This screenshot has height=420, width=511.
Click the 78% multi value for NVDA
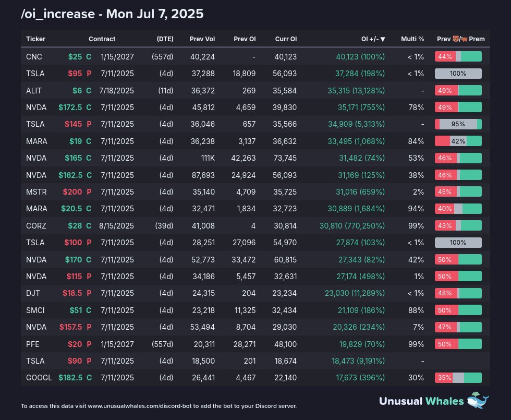coord(416,107)
